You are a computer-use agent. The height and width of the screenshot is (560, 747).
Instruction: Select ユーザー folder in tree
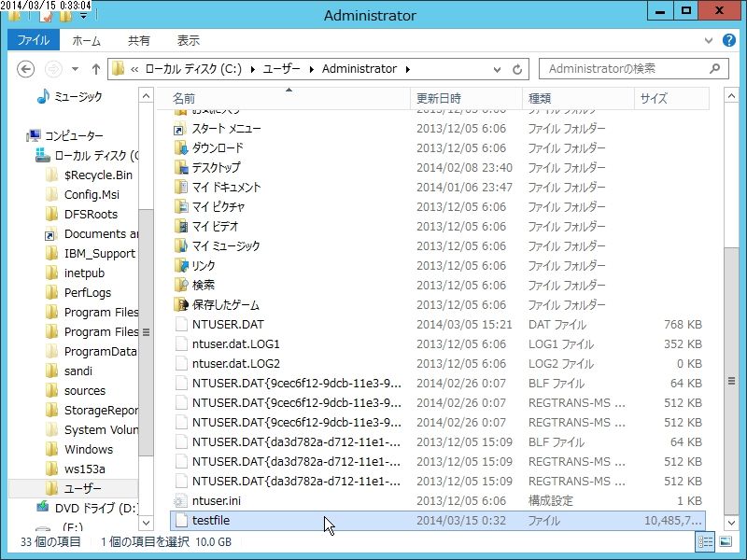click(82, 488)
